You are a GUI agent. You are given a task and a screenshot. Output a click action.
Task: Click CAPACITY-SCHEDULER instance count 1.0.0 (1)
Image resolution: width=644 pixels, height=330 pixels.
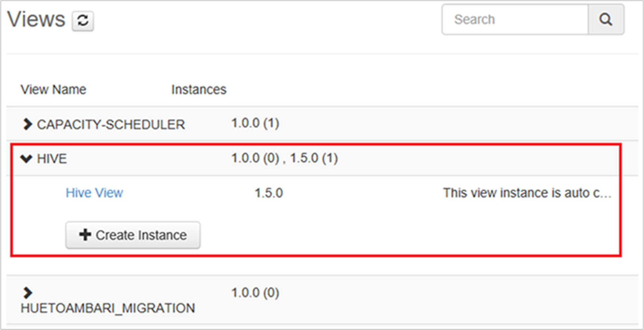255,123
